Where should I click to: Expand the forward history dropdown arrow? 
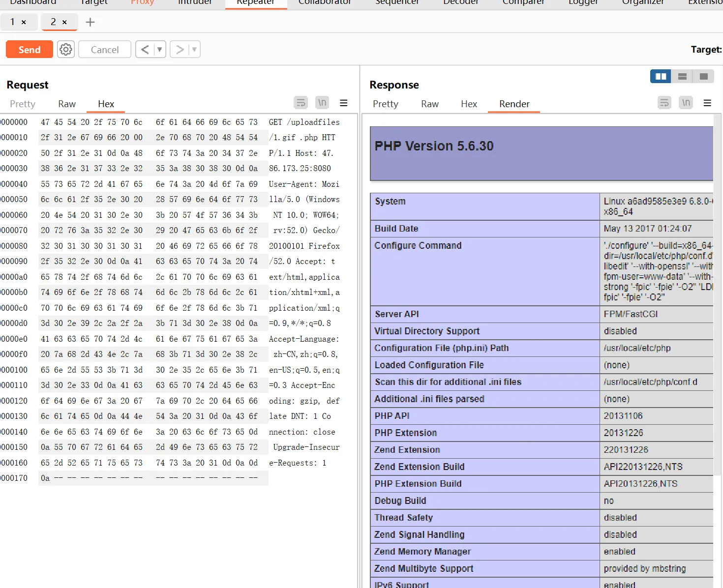coord(194,50)
